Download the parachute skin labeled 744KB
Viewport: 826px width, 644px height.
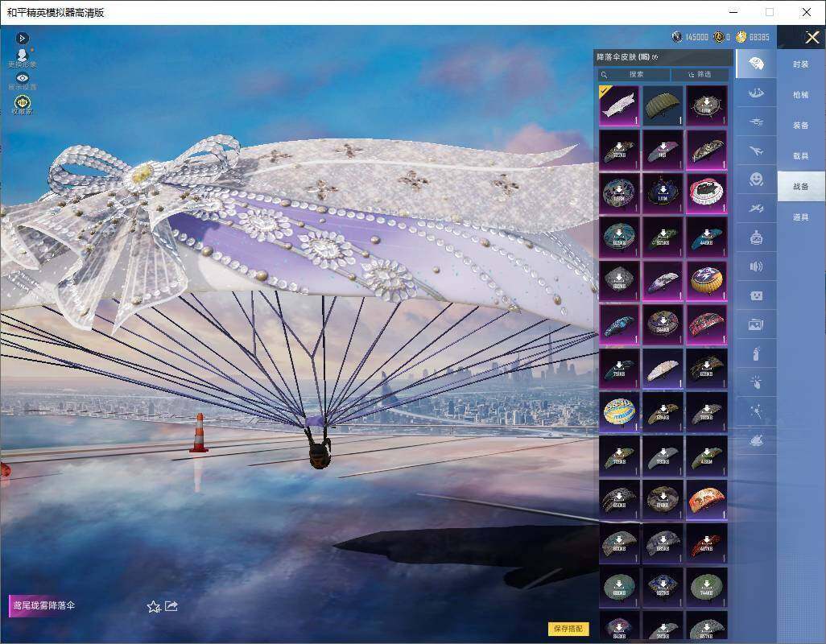tap(706, 587)
